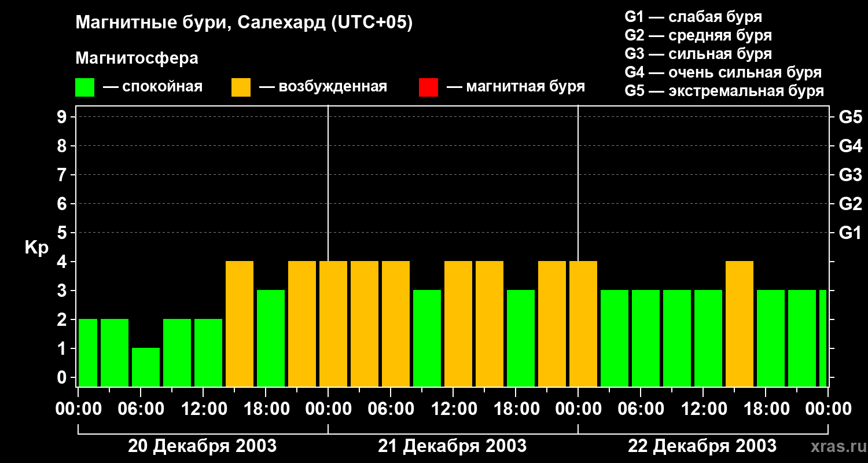
Task: Click the 'G3 — сильная буря' legend line
Action: point(698,54)
